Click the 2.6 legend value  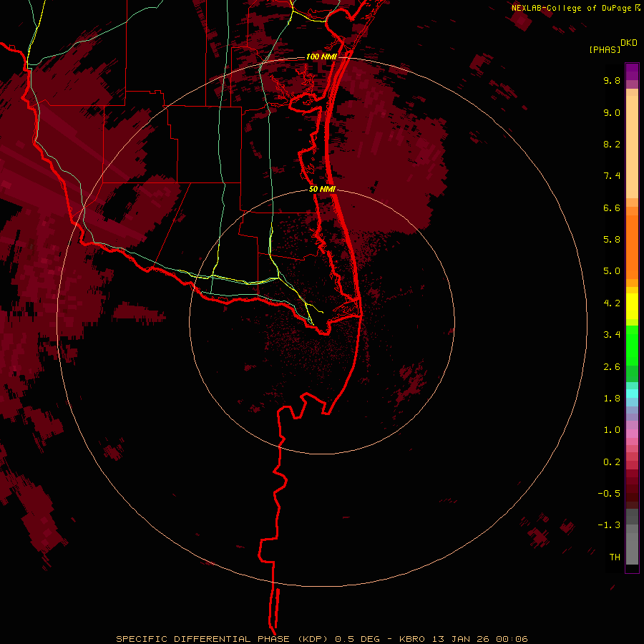pyautogui.click(x=612, y=367)
